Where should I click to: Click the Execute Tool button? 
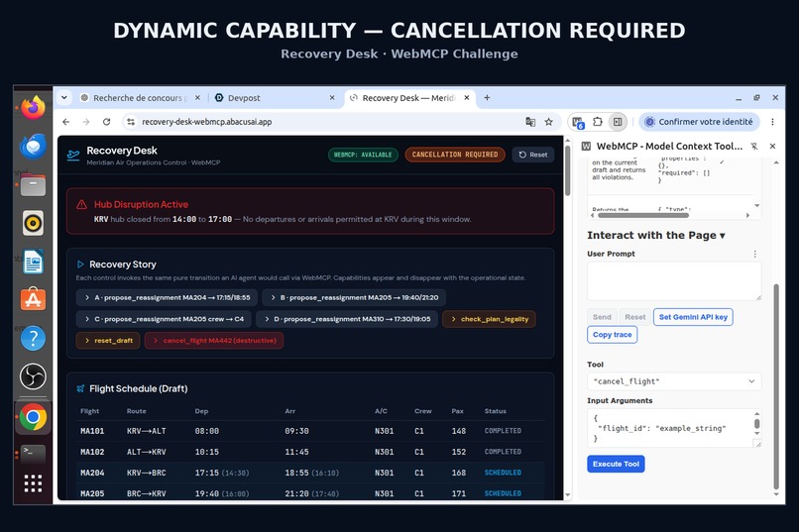(616, 464)
